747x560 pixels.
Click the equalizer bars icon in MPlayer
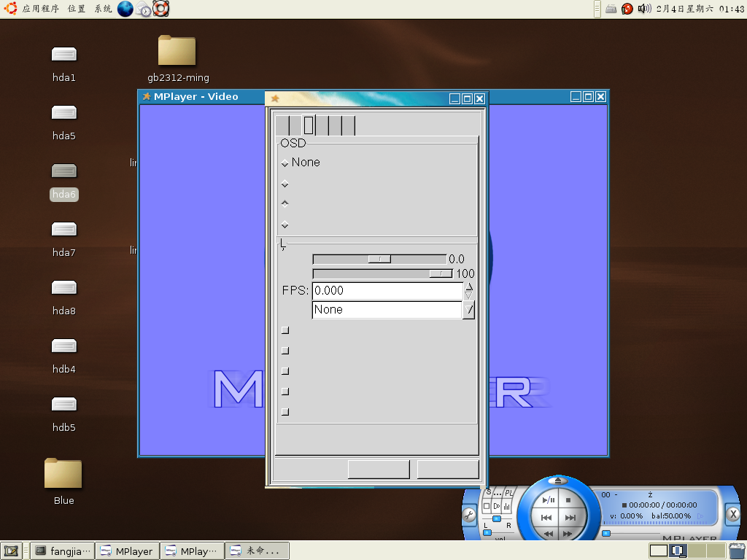pos(506,506)
